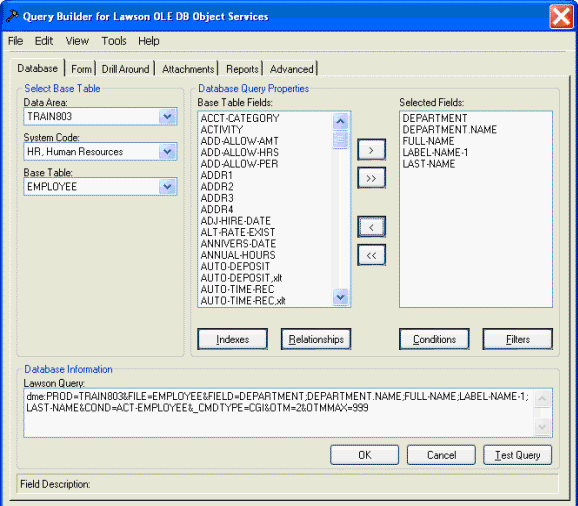Select ACCT-CATEGORY in Base Table Fields
This screenshot has width=578, height=506.
tap(240, 118)
